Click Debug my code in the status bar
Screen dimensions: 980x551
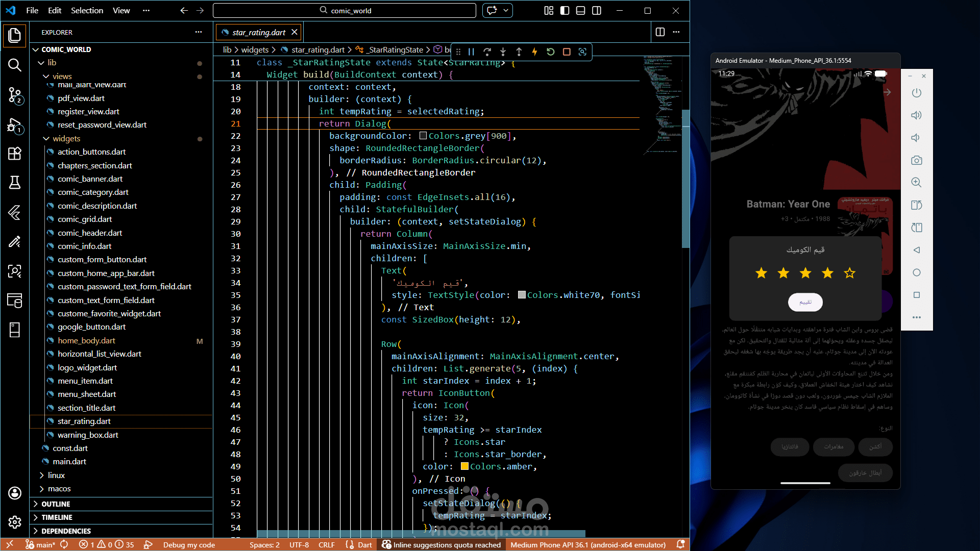189,544
